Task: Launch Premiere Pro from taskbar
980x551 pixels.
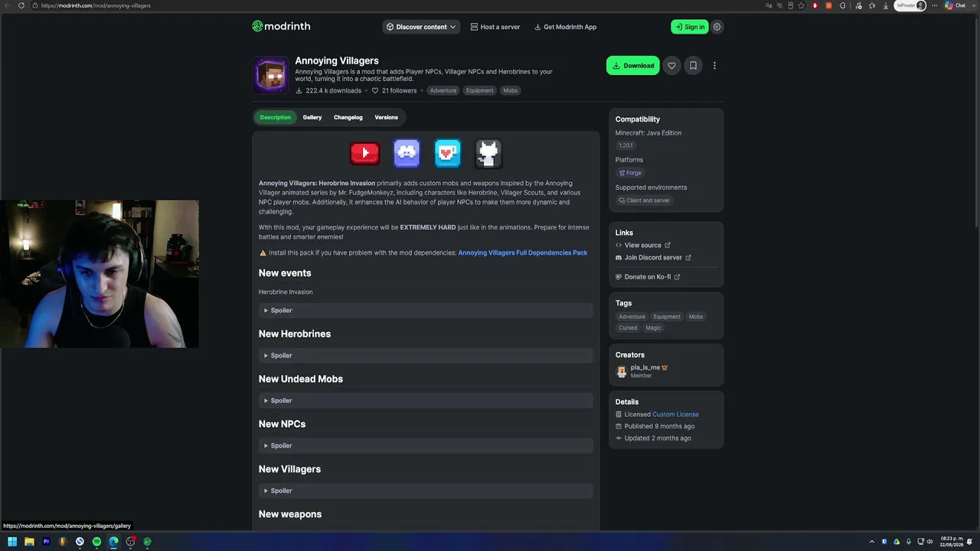Action: [x=46, y=542]
